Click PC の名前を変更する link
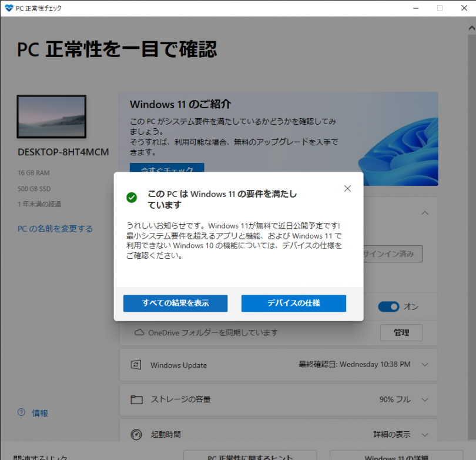Image resolution: width=476 pixels, height=460 pixels. (55, 229)
